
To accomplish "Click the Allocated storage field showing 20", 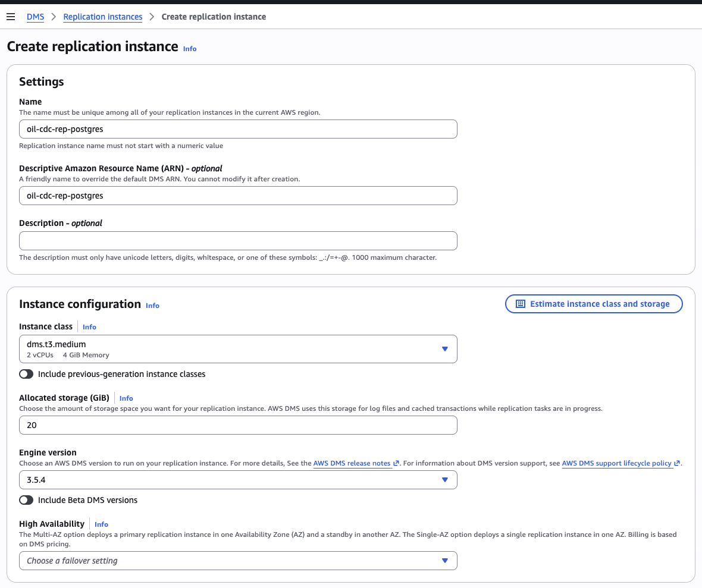I will tap(238, 425).
